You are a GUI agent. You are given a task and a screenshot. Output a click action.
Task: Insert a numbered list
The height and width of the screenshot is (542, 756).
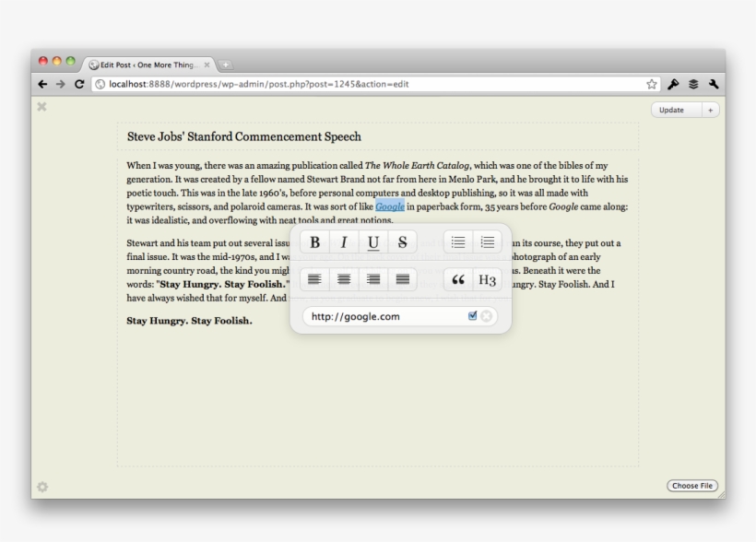coord(488,242)
